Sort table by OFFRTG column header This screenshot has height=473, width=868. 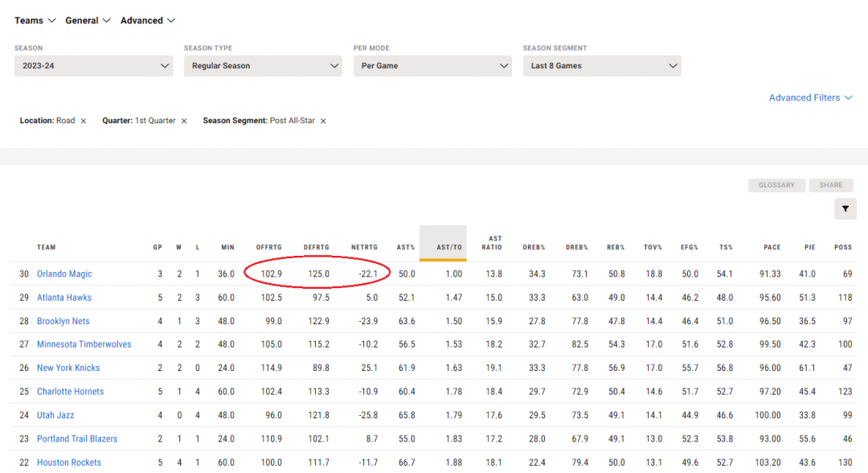tap(269, 248)
